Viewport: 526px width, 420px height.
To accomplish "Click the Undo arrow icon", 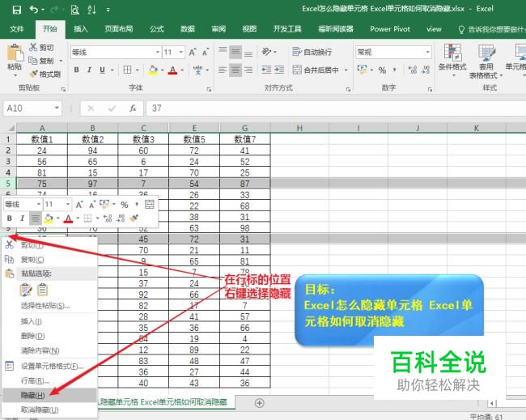I will point(34,10).
